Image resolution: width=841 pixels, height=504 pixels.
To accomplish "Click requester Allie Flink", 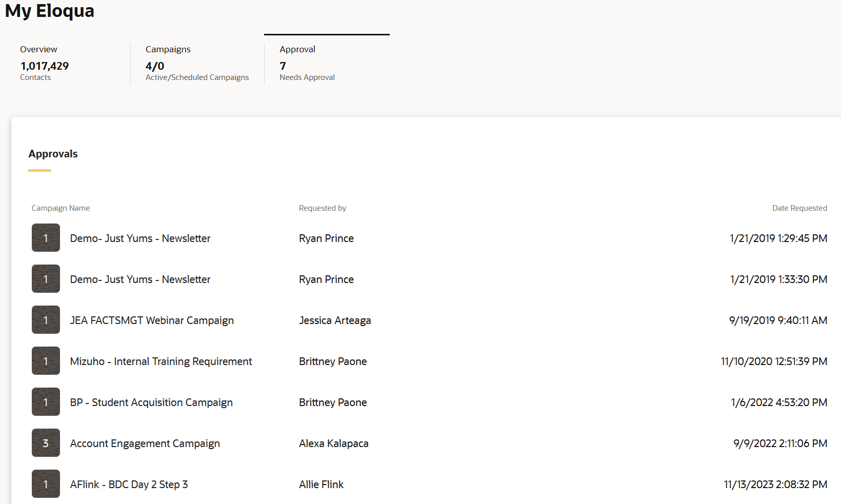I will click(x=322, y=485).
